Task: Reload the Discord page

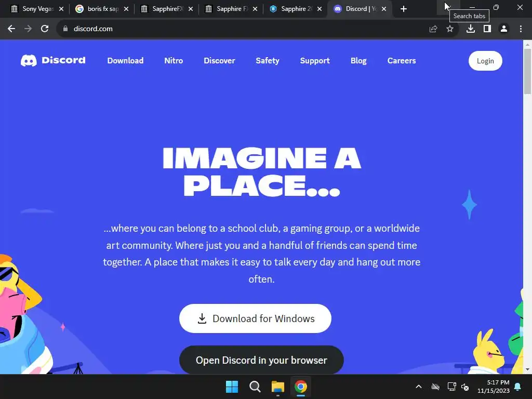Action: [45, 29]
